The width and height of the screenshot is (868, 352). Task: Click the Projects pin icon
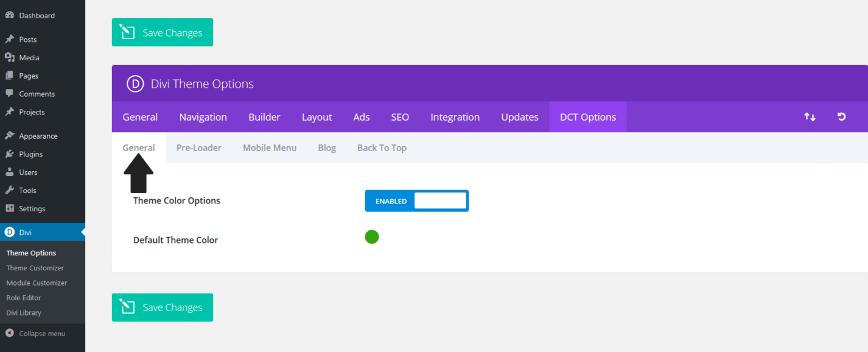click(x=9, y=112)
